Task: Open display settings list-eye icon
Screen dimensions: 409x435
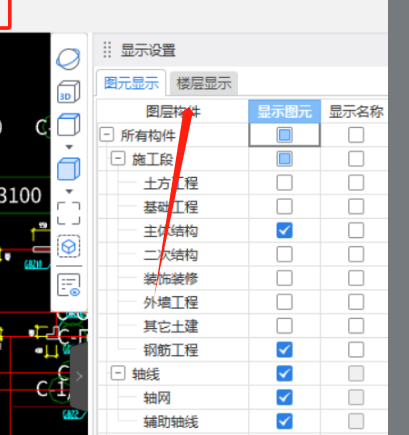Action: tap(69, 285)
